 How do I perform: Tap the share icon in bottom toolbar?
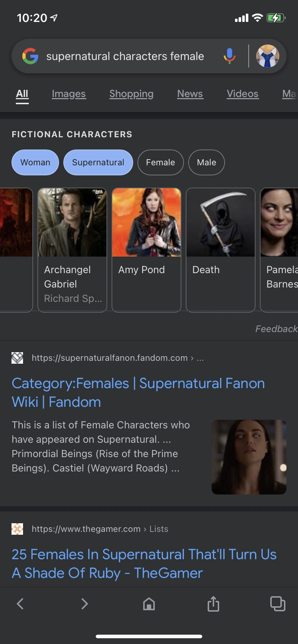coord(213,604)
